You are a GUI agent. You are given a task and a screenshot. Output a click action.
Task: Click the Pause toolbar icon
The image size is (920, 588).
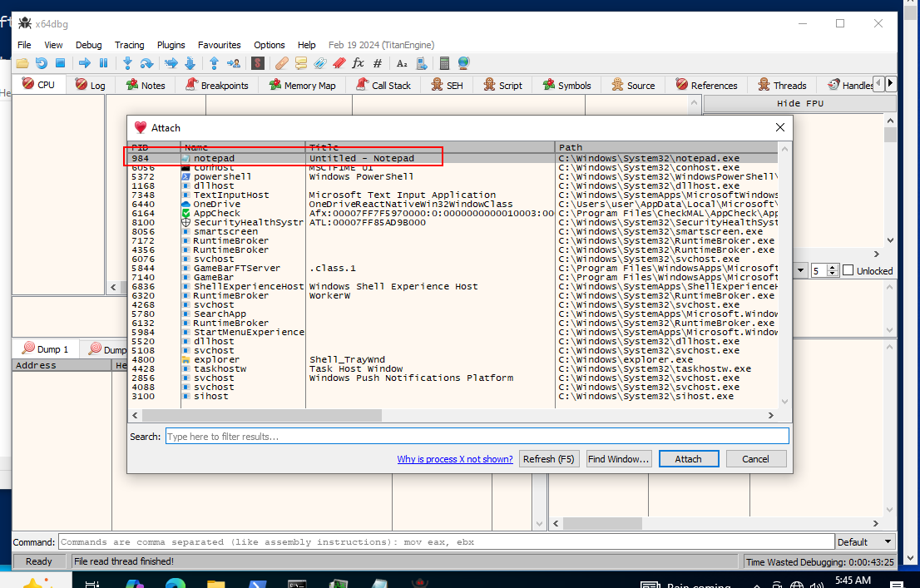(x=103, y=62)
